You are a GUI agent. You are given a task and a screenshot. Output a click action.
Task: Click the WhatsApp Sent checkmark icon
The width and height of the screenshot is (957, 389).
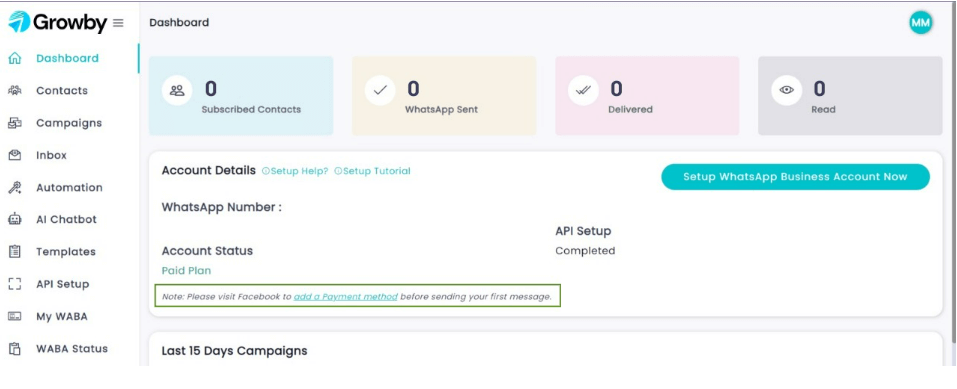pyautogui.click(x=380, y=90)
